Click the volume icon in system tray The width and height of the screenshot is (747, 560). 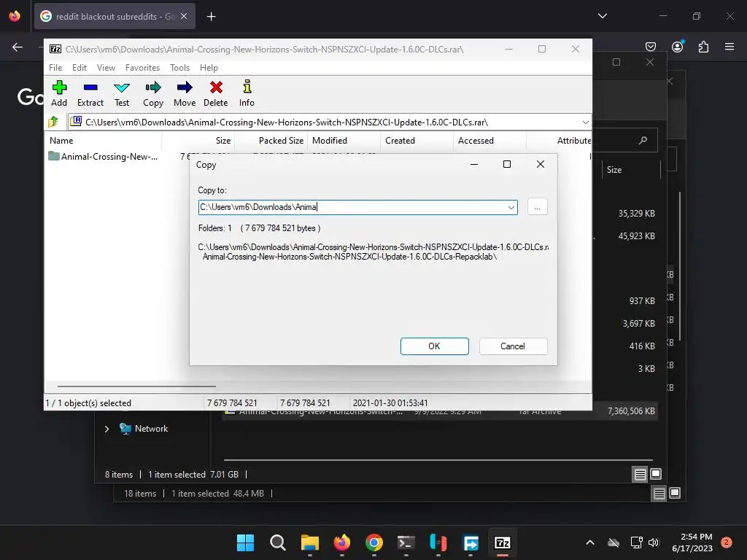pyautogui.click(x=653, y=542)
